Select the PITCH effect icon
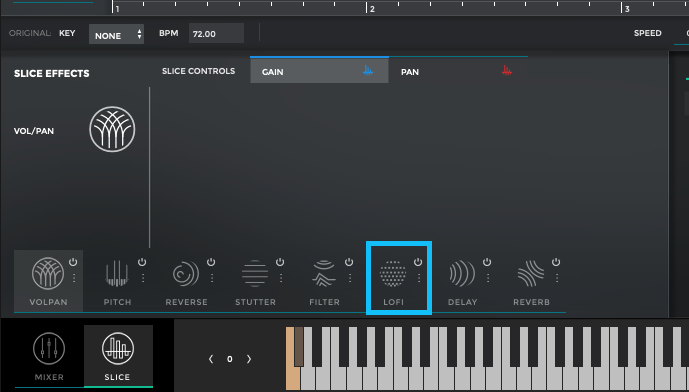Screen dimensions: 689x392 pos(117,273)
